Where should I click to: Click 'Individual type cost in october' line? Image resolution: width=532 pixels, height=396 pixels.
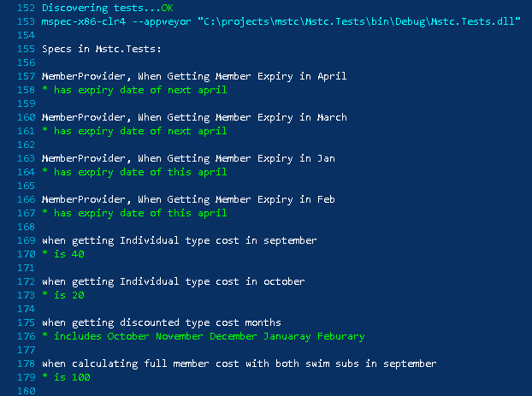click(174, 281)
